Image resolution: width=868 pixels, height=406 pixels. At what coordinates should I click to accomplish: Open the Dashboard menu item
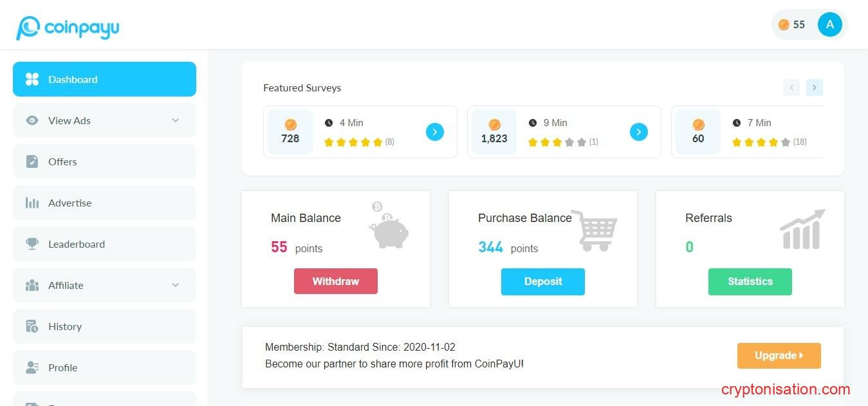[x=104, y=79]
